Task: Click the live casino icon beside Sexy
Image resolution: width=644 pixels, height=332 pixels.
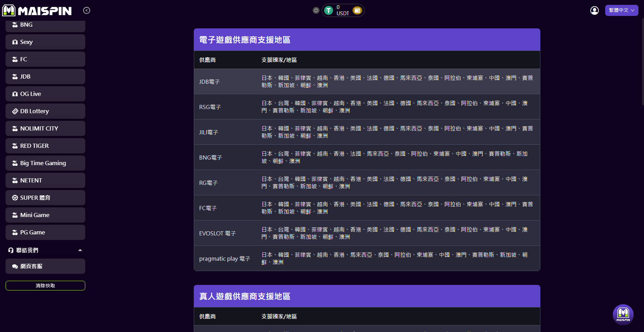Action: (x=15, y=42)
